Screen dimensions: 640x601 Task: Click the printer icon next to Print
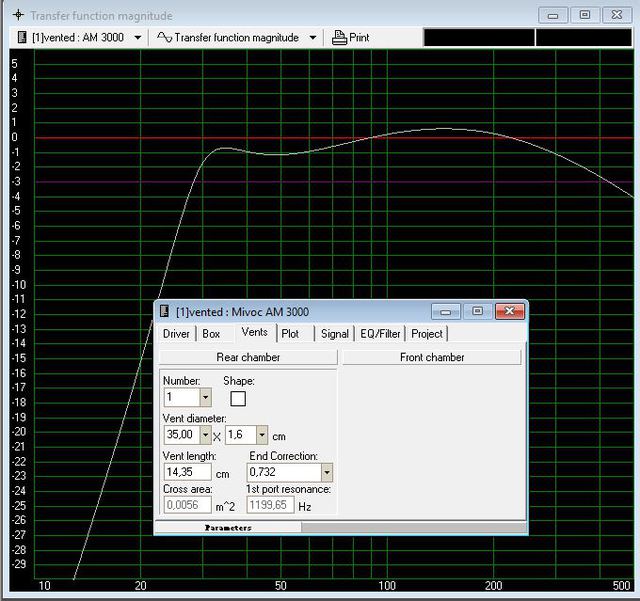click(339, 38)
